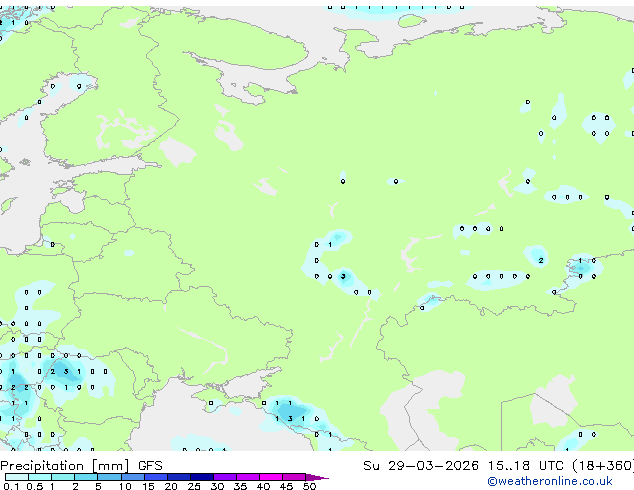634x490 pixels.
Task: Click the 'Precipitation [mm]' title text
Action: pos(65,466)
